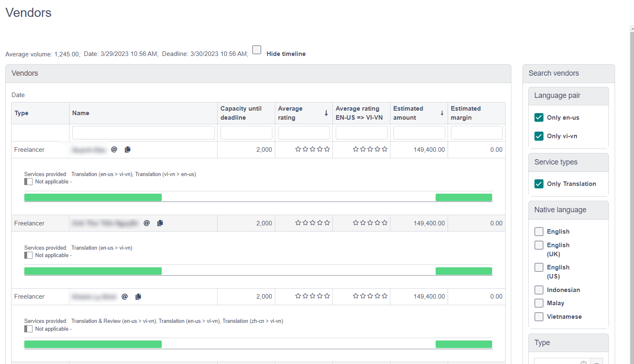Click the EN-US => VI-VN rating filter field
Image resolution: width=634 pixels, height=364 pixels.
[x=362, y=132]
